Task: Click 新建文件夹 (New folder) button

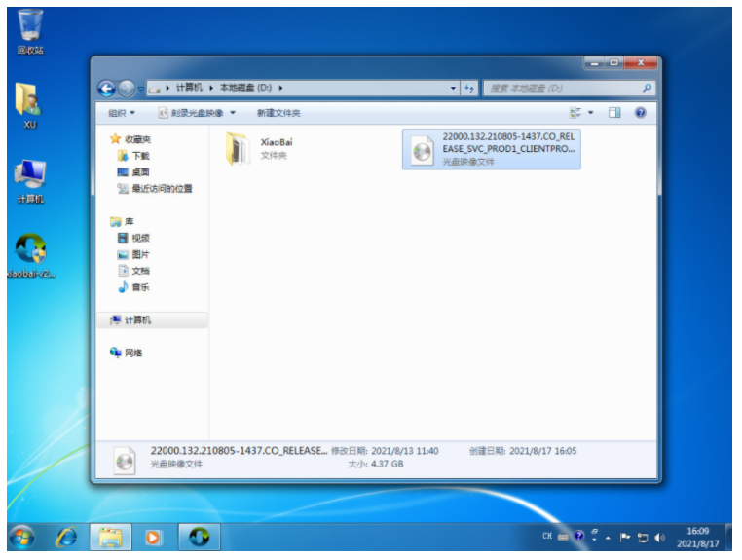Action: (x=278, y=113)
